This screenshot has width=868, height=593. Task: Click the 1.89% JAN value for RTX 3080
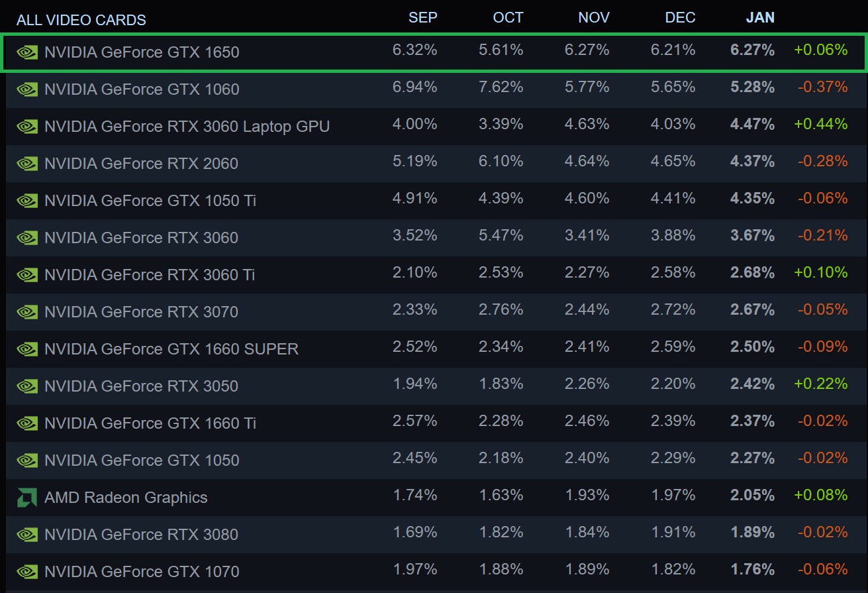(x=752, y=532)
